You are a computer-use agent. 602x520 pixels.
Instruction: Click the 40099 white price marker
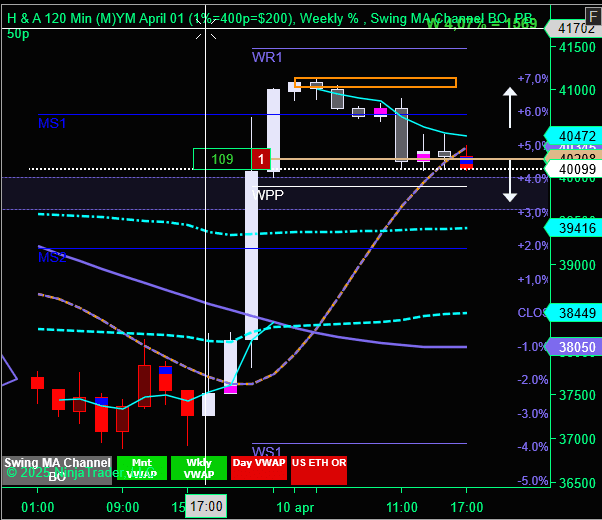(574, 169)
